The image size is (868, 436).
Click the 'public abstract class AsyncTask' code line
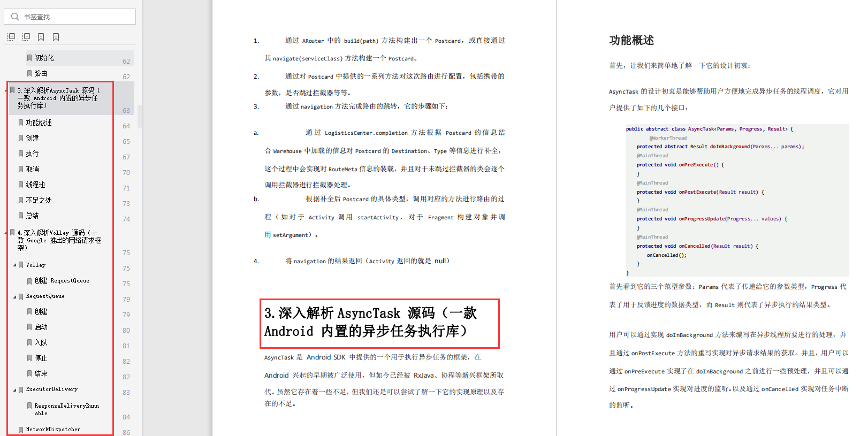coord(710,129)
